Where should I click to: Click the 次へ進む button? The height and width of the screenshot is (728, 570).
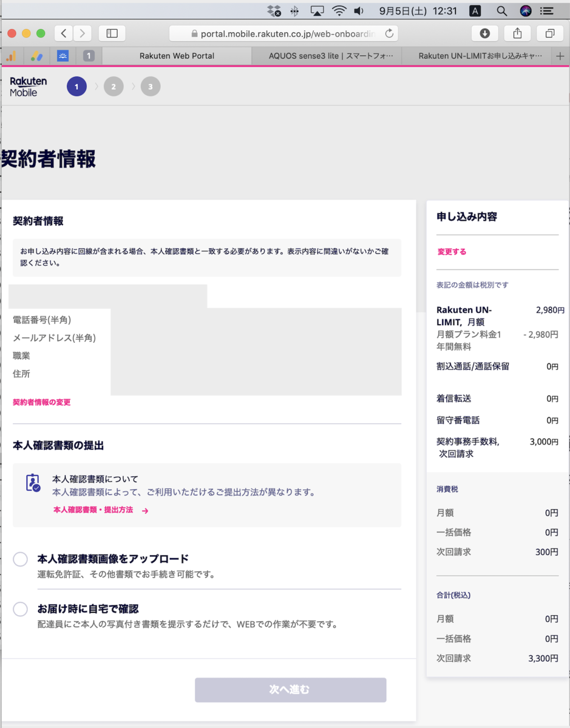pyautogui.click(x=290, y=690)
